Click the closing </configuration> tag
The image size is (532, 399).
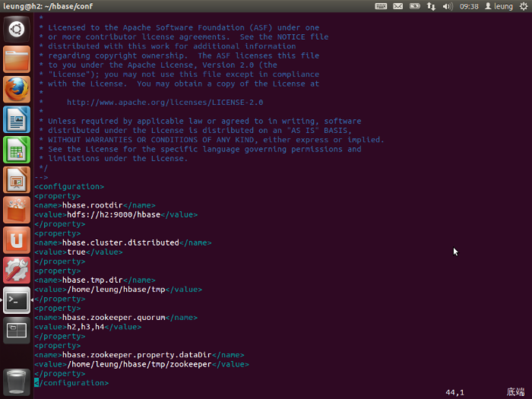click(x=71, y=383)
